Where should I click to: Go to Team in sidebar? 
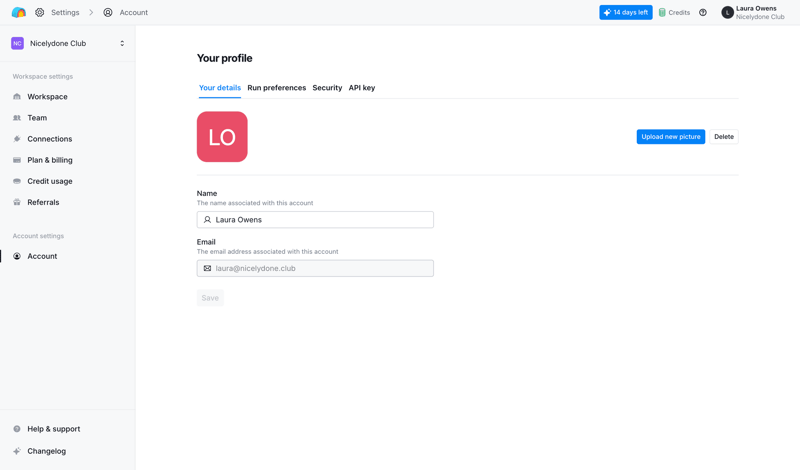(37, 118)
